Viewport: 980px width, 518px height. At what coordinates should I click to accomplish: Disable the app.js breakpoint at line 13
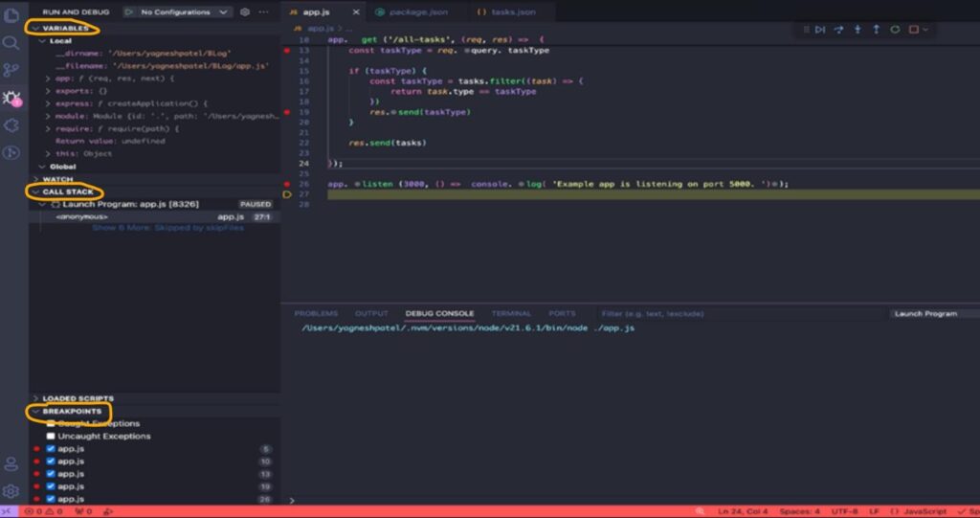click(51, 474)
